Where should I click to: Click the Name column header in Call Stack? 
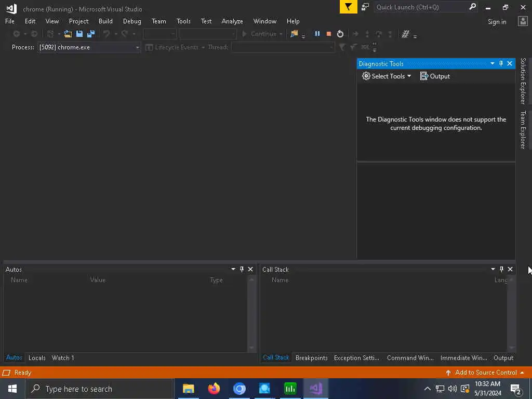point(280,280)
